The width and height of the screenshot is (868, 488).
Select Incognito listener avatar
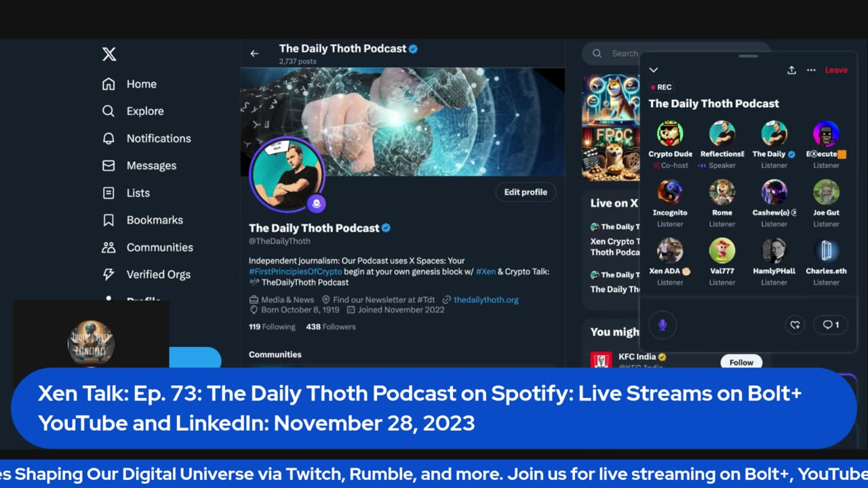click(670, 192)
